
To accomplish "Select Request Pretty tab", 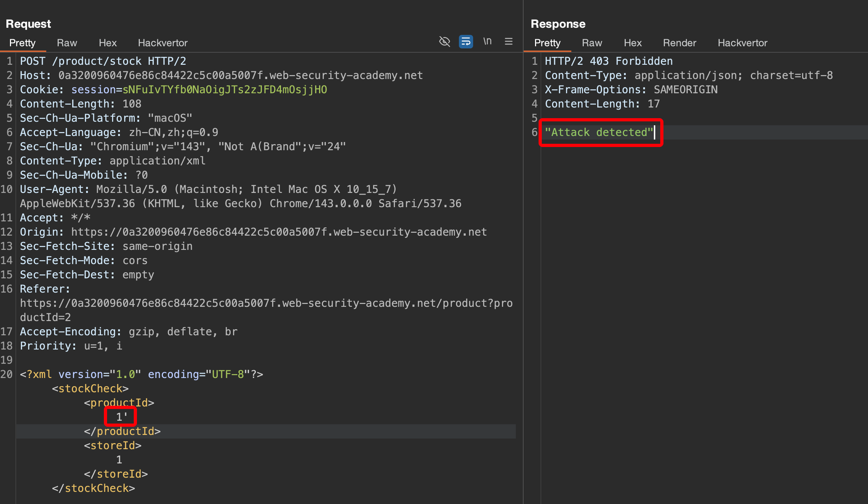I will tap(22, 43).
